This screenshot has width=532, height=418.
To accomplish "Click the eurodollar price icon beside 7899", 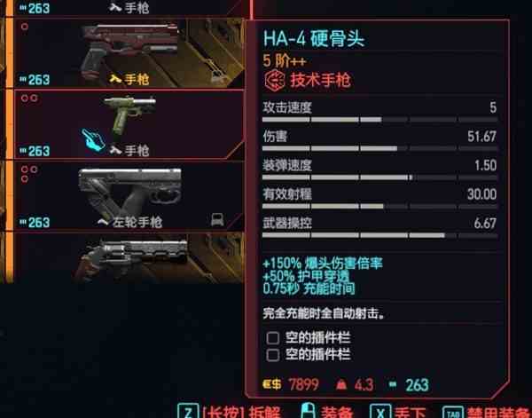I will click(x=272, y=384).
